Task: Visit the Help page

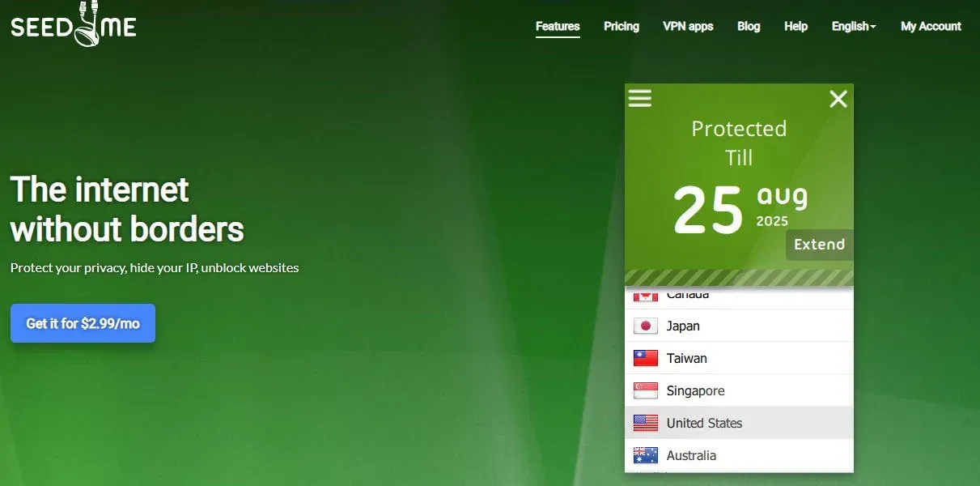Action: pos(795,26)
